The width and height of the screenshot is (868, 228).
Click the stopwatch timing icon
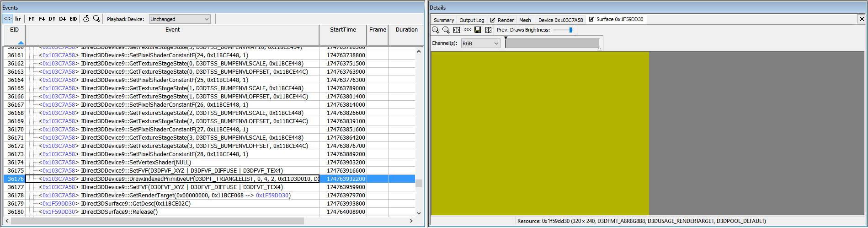[86, 19]
